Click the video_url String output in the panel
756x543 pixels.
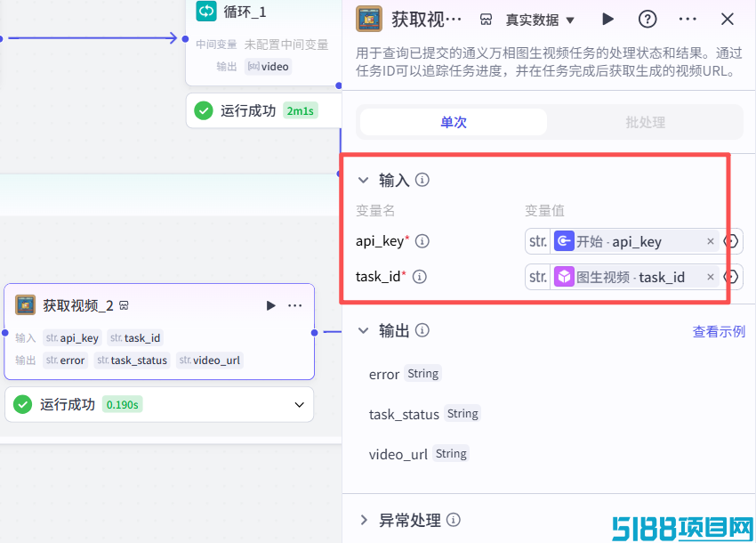[419, 454]
